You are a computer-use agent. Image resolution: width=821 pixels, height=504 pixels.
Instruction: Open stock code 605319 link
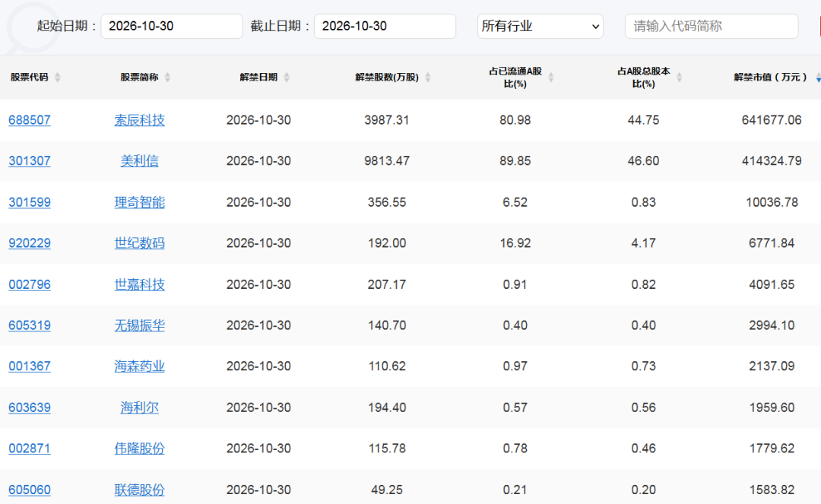(30, 325)
